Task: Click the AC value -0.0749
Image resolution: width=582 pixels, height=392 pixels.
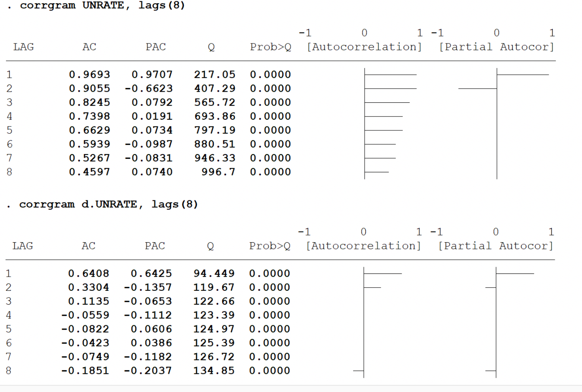Action: coord(85,357)
